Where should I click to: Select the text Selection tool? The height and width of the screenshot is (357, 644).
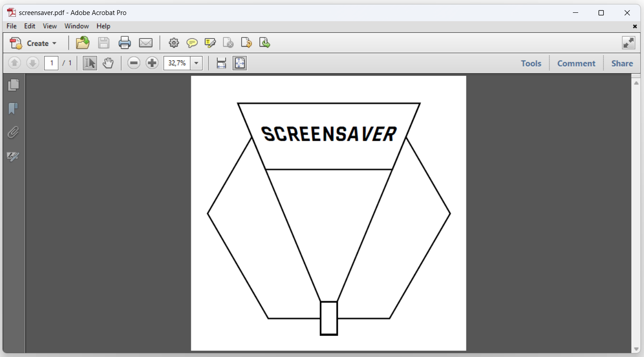pos(90,63)
